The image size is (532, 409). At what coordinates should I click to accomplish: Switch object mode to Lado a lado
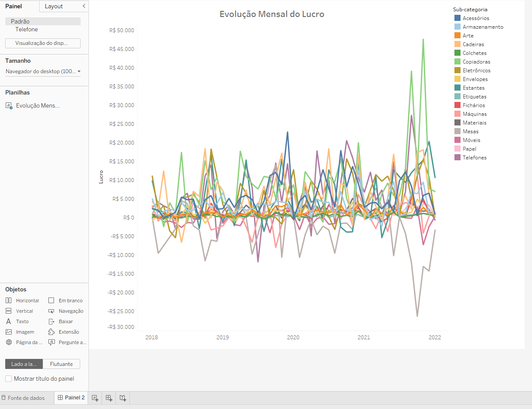coord(24,364)
